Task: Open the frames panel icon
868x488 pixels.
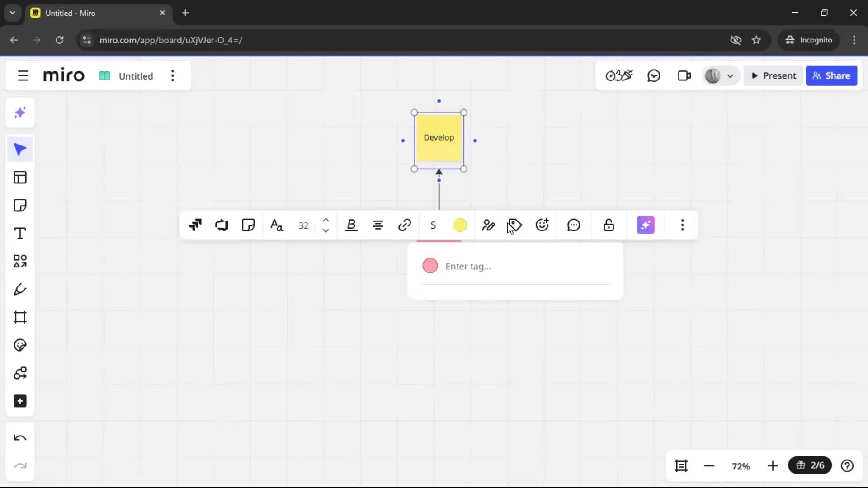Action: (681, 466)
